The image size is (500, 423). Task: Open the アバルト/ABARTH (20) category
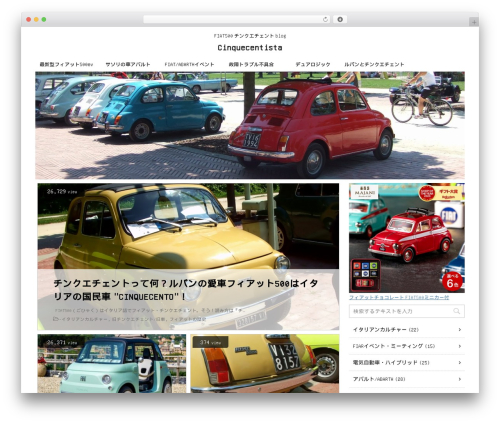tap(407, 379)
